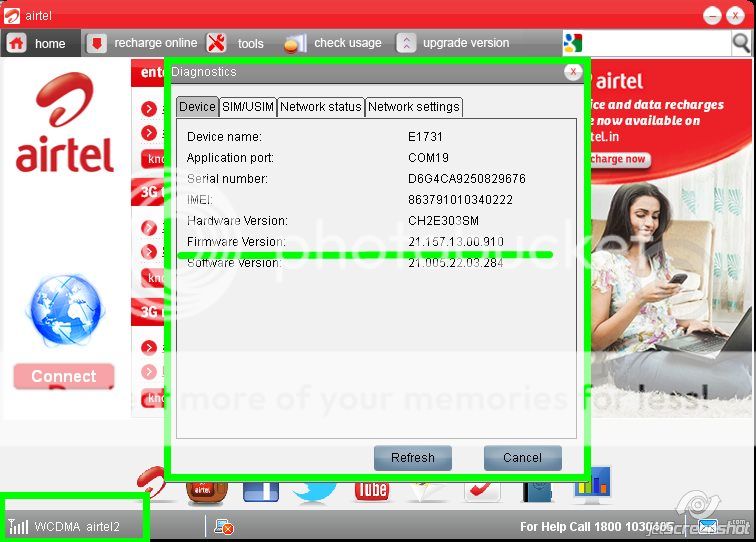Click the upgrade version toolbar item
The width and height of the screenshot is (756, 542).
(453, 43)
